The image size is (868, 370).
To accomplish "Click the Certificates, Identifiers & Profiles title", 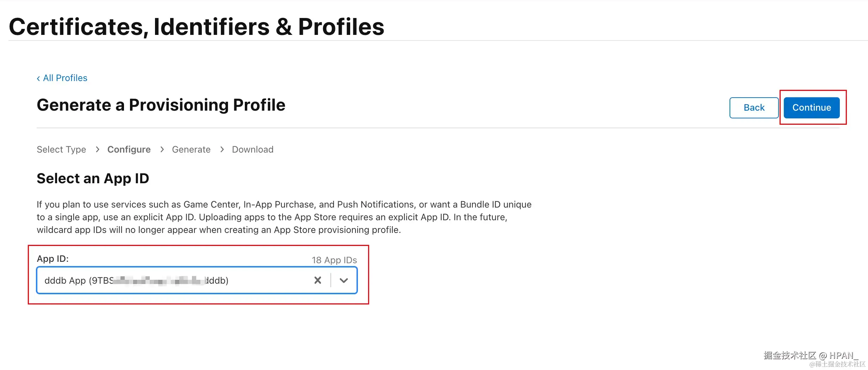I will click(x=197, y=27).
